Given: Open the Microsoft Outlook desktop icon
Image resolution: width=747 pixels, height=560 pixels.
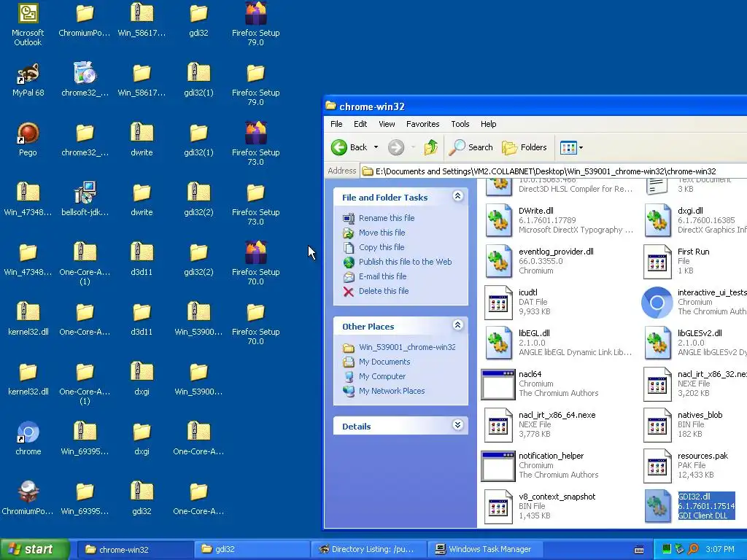Looking at the screenshot, I should (x=28, y=24).
